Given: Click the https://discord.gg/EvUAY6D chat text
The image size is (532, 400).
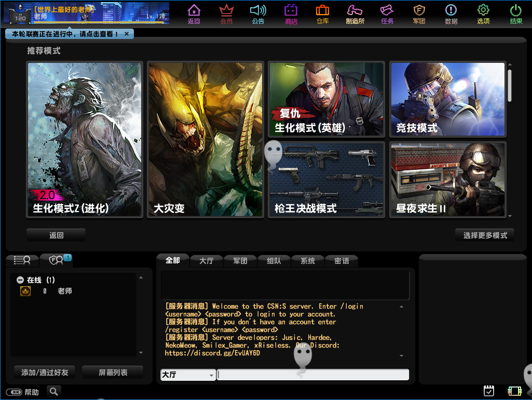Looking at the screenshot, I should click(212, 353).
